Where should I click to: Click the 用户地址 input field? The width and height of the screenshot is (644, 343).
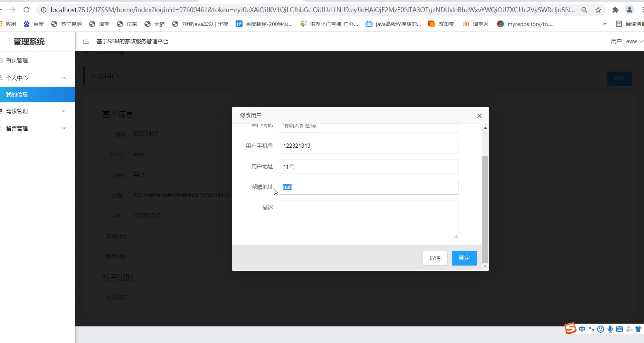tap(368, 167)
